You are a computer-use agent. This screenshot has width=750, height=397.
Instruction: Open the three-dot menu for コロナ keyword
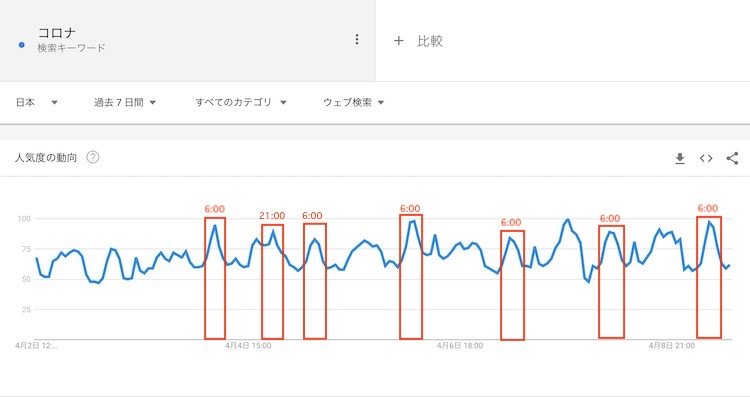click(x=357, y=40)
